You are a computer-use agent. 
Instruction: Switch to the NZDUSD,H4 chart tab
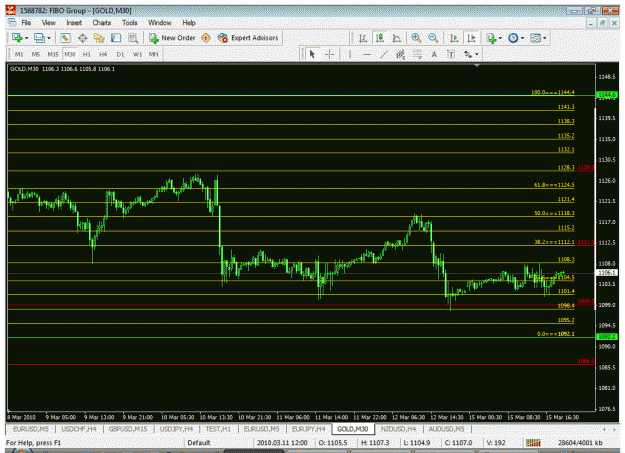point(398,429)
